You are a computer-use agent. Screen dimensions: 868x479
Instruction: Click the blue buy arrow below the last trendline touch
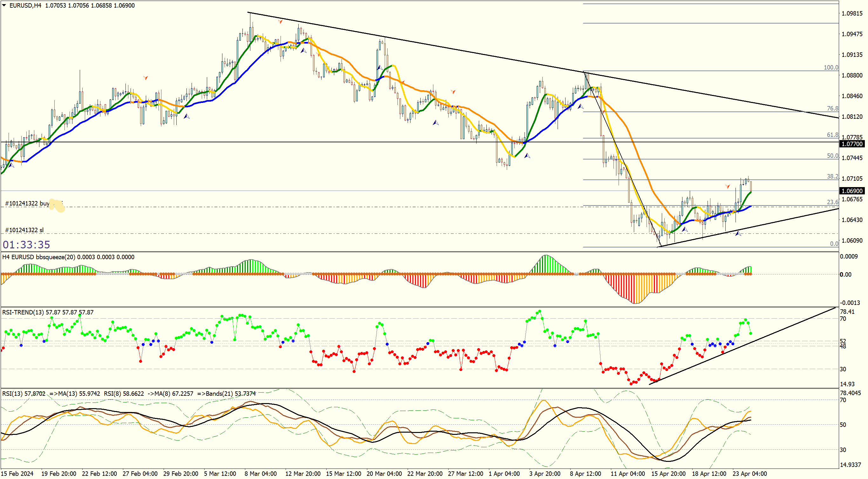738,233
